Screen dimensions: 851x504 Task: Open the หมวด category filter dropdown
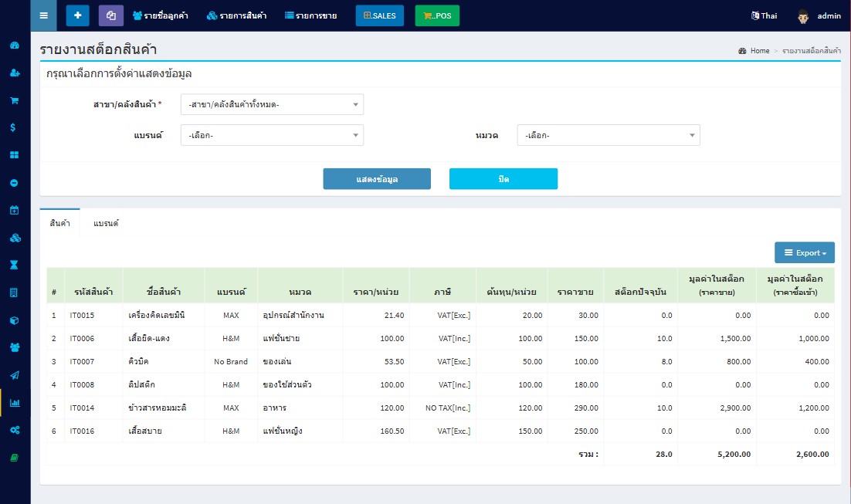coord(609,135)
